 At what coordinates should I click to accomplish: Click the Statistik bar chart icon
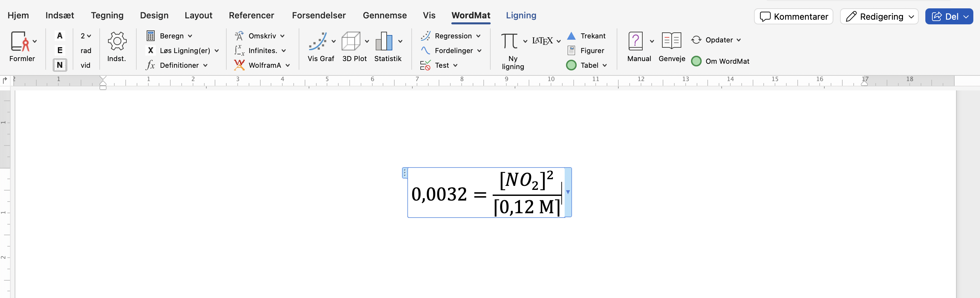[384, 41]
